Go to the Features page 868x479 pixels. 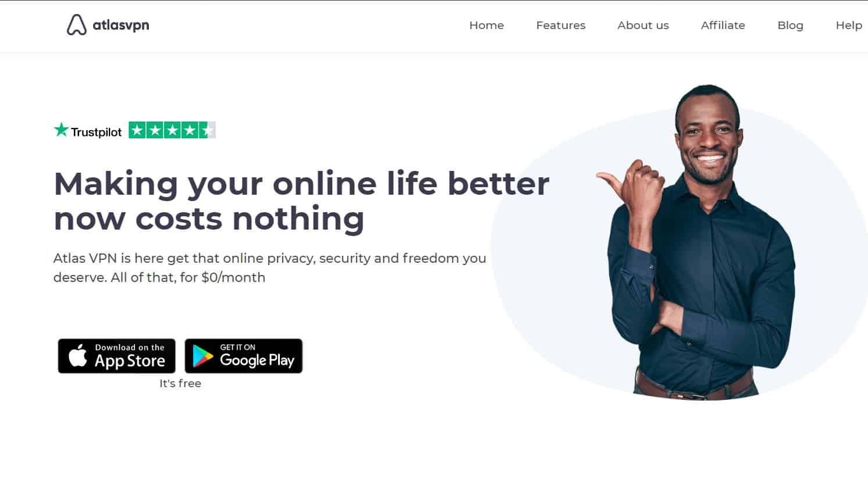[x=561, y=25]
